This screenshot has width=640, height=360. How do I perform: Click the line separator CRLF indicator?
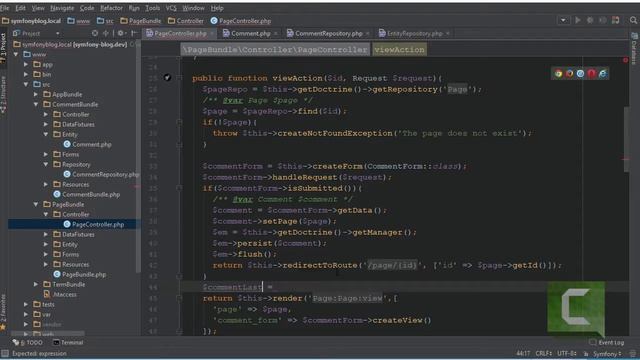pos(544,353)
